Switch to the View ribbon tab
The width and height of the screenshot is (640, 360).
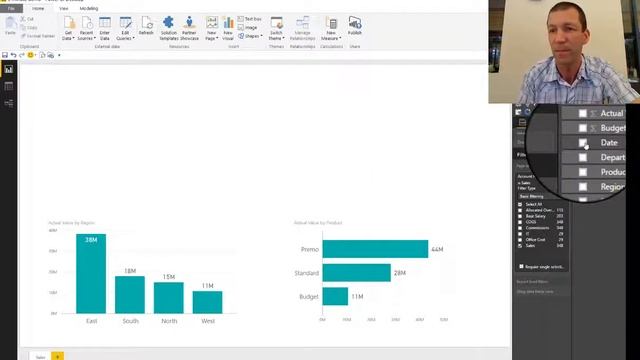[64, 8]
